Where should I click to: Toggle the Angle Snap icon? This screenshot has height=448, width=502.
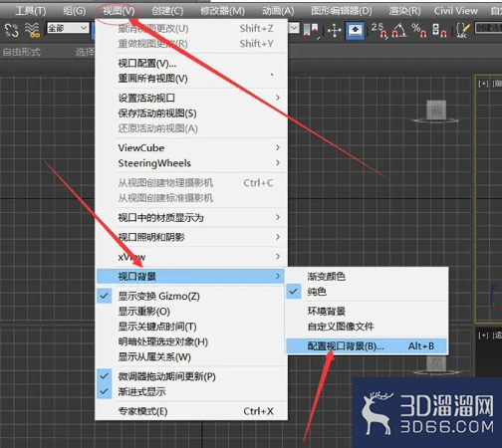click(399, 30)
